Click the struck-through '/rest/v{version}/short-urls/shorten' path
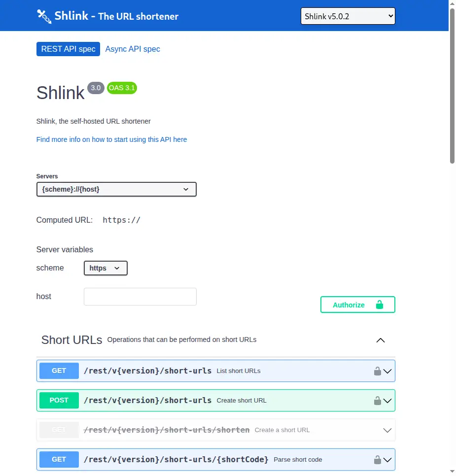The height and width of the screenshot is (476, 456). (167, 430)
